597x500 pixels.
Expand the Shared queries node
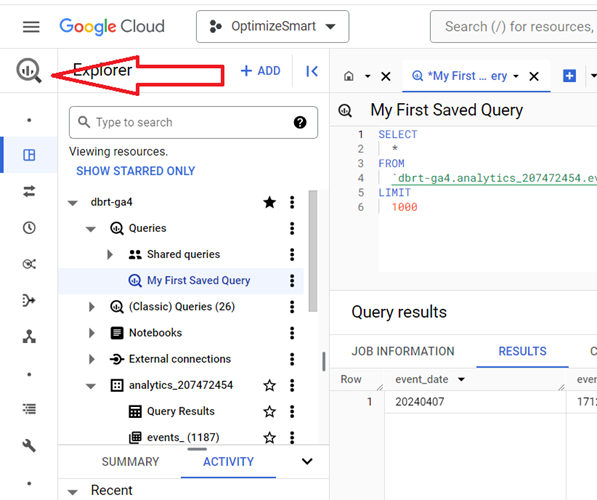pyautogui.click(x=110, y=254)
